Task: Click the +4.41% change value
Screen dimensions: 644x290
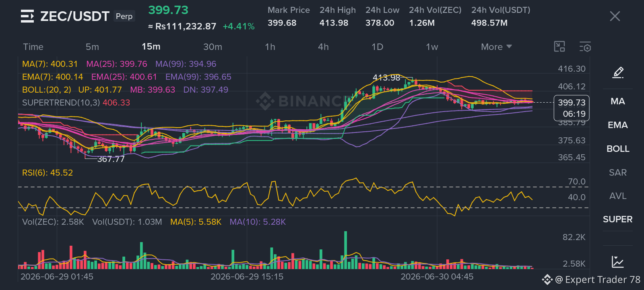Action: (239, 27)
